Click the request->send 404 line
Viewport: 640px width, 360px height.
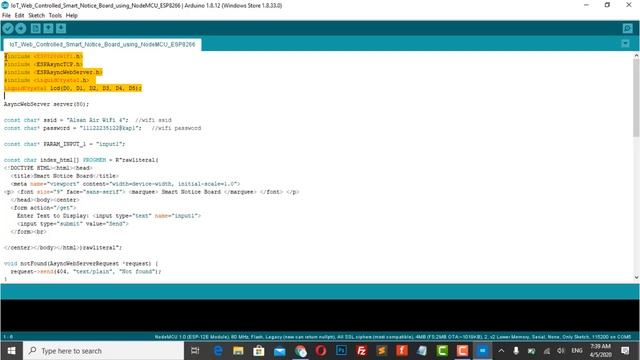pos(86,271)
